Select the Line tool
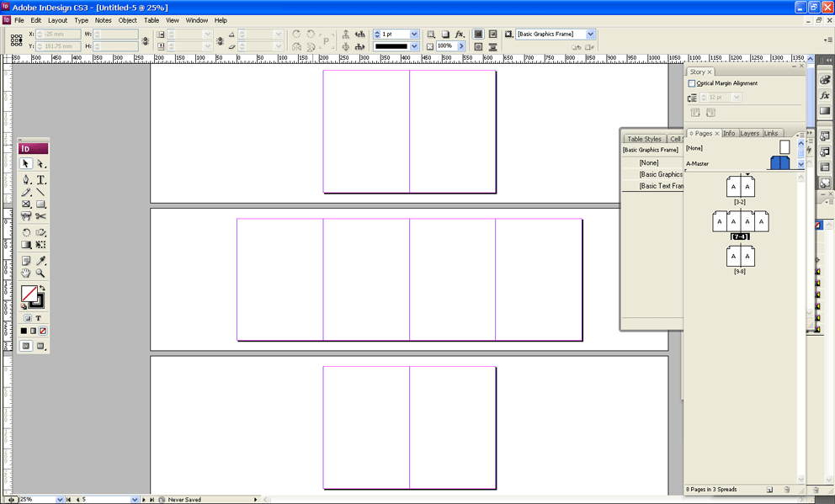This screenshot has width=835, height=504. tap(40, 192)
